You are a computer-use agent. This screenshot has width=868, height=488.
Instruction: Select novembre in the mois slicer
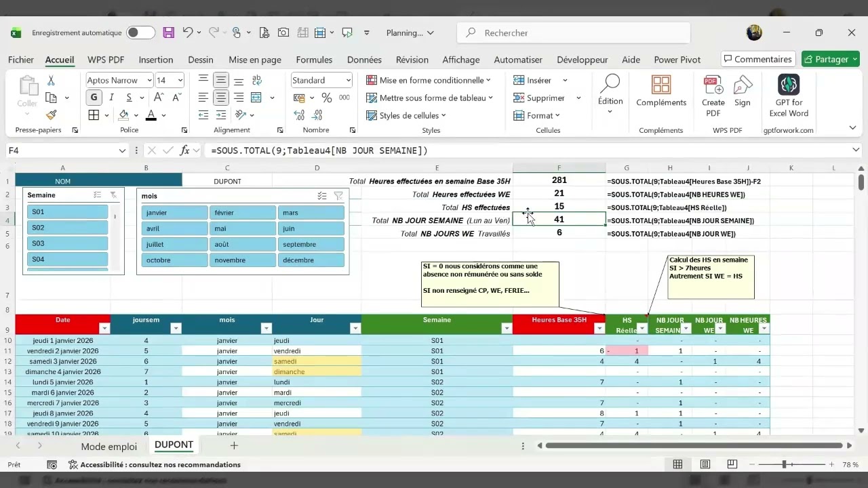click(243, 260)
